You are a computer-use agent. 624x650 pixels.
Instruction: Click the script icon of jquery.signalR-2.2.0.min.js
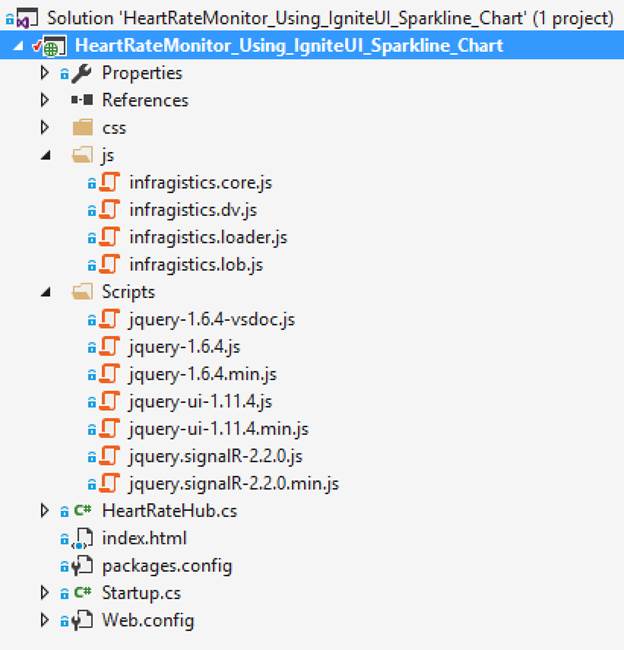pyautogui.click(x=109, y=483)
